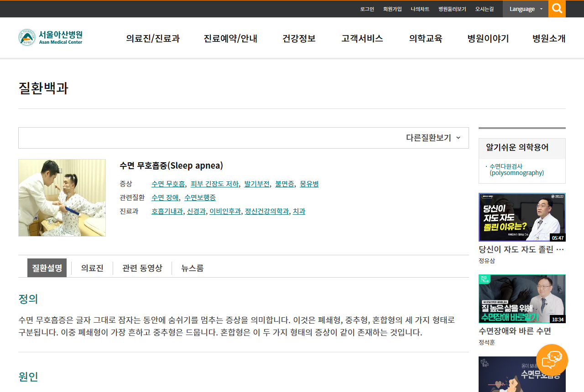Play the 05:47 당신이 자도 자도 video thumbnail
The image size is (584, 392).
tap(522, 217)
